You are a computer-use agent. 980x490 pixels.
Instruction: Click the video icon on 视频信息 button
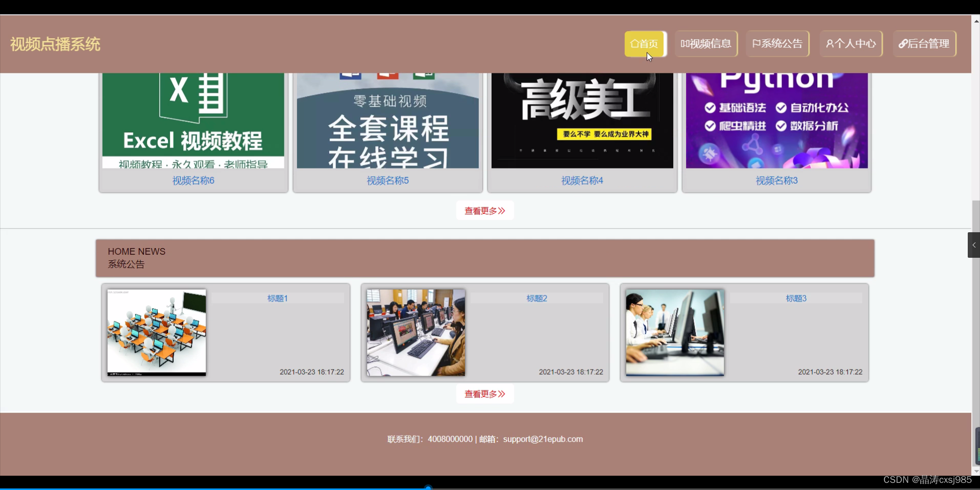[685, 43]
